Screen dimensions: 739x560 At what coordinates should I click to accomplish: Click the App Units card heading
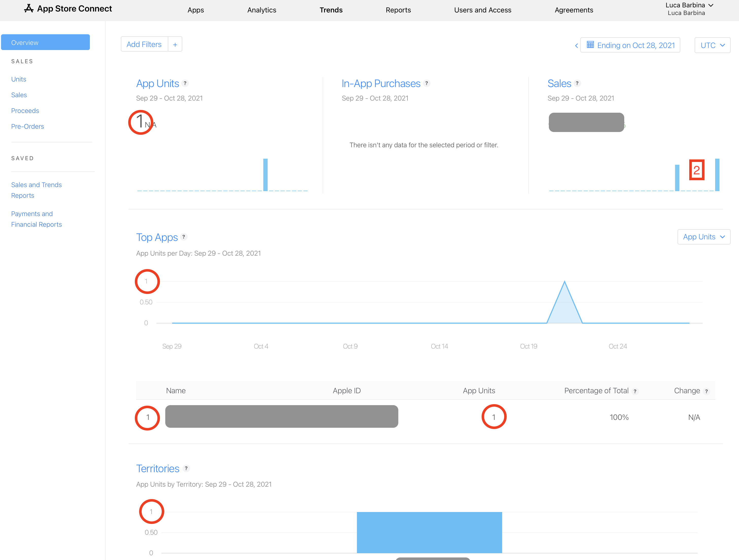(158, 84)
